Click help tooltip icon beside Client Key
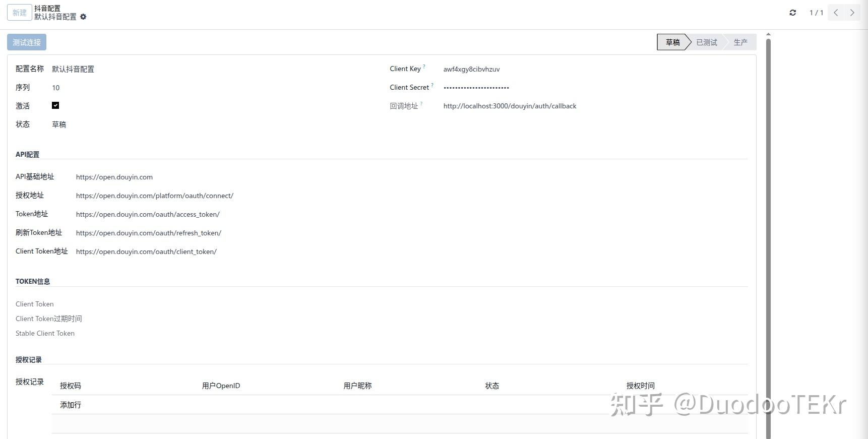Screen dimensions: 868x439 pyautogui.click(x=424, y=67)
